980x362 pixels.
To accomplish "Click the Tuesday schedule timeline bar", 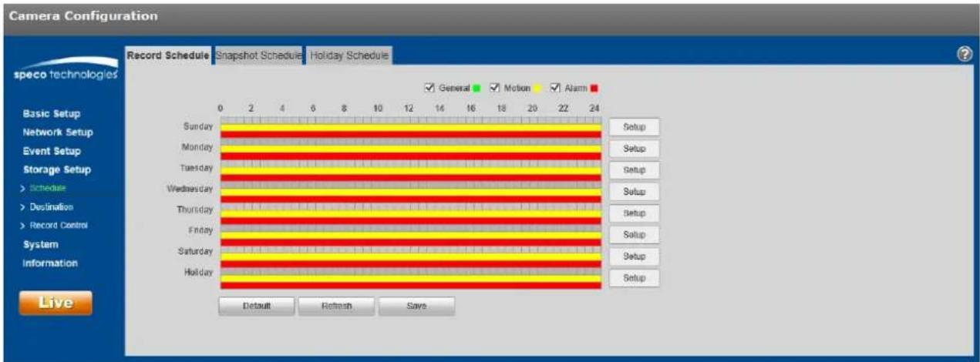I will (x=411, y=170).
